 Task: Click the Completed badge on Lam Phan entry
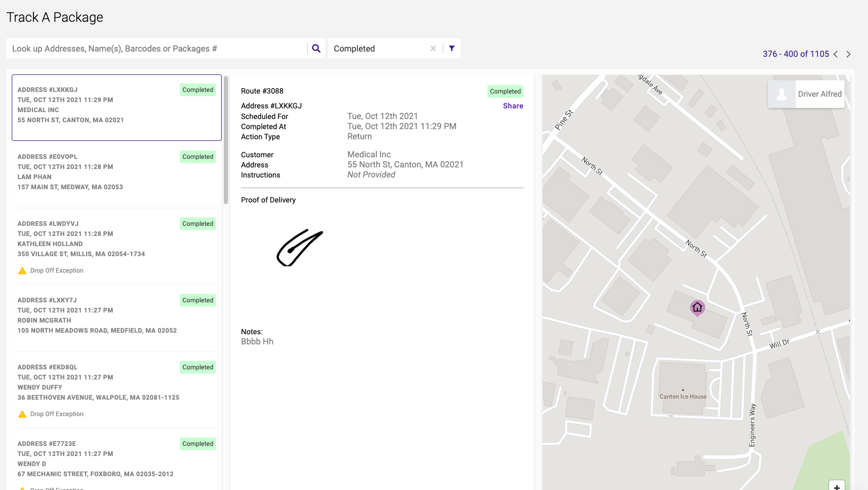[x=198, y=157]
